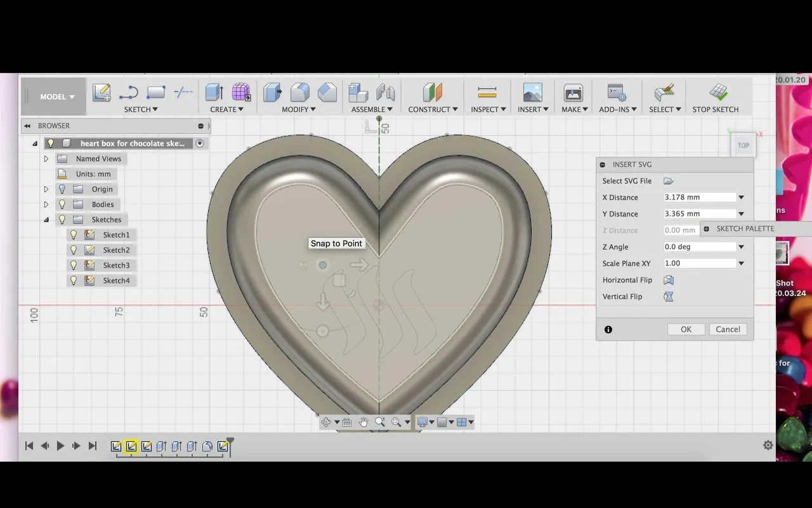
Task: Click the Select tool icon
Action: (x=664, y=93)
